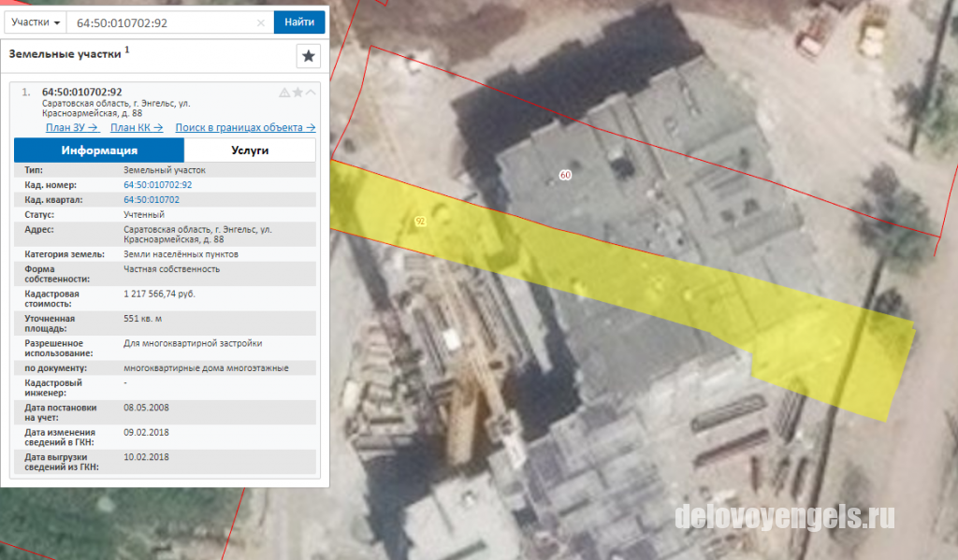Open the План КК link
Viewport: 958px width, 560px height.
coord(137,128)
